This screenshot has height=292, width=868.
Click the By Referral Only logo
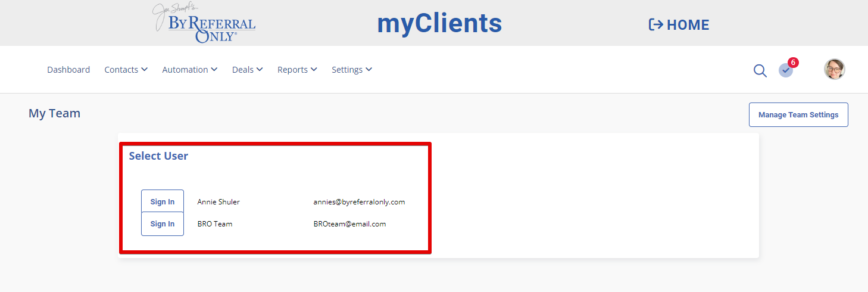204,23
